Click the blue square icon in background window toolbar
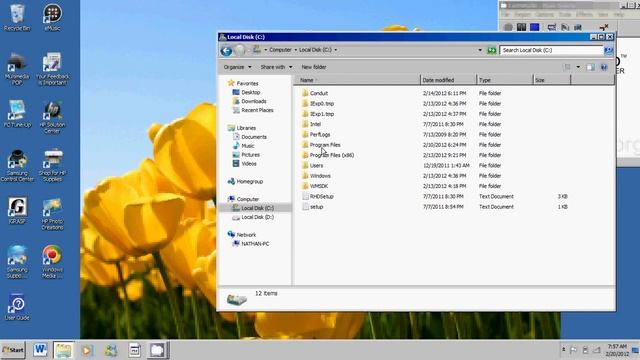 click(x=535, y=27)
